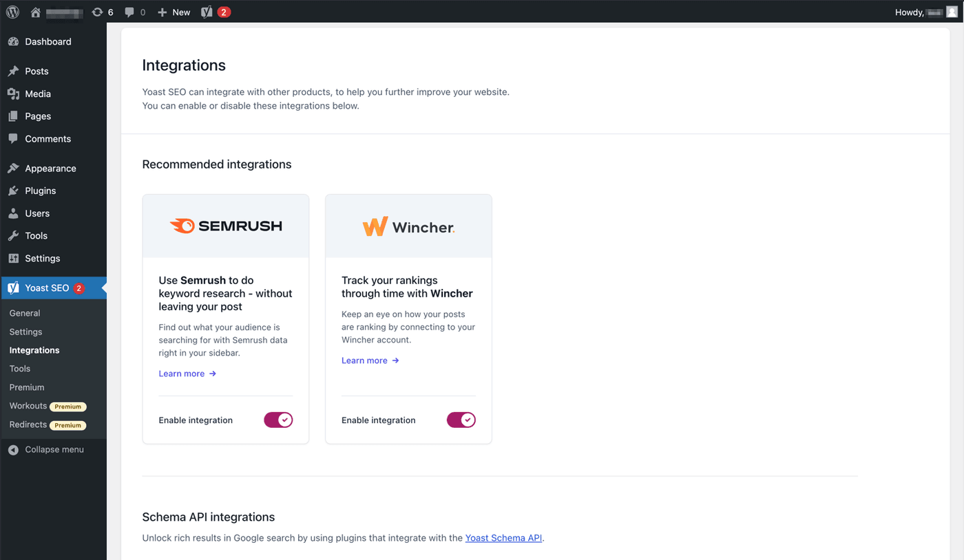
Task: Open Dashboard via its gauge icon
Action: coord(13,42)
